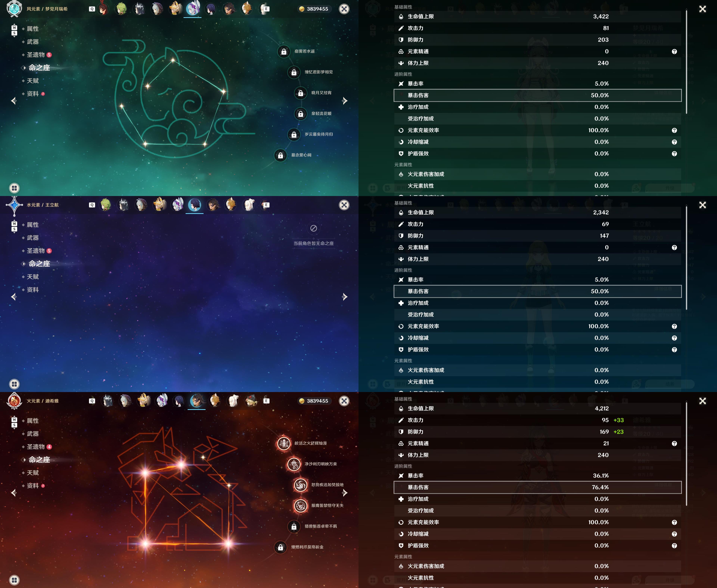Open the 属性 tab in the 梦见月瑞希 screen
This screenshot has width=717, height=588.
pyautogui.click(x=32, y=29)
